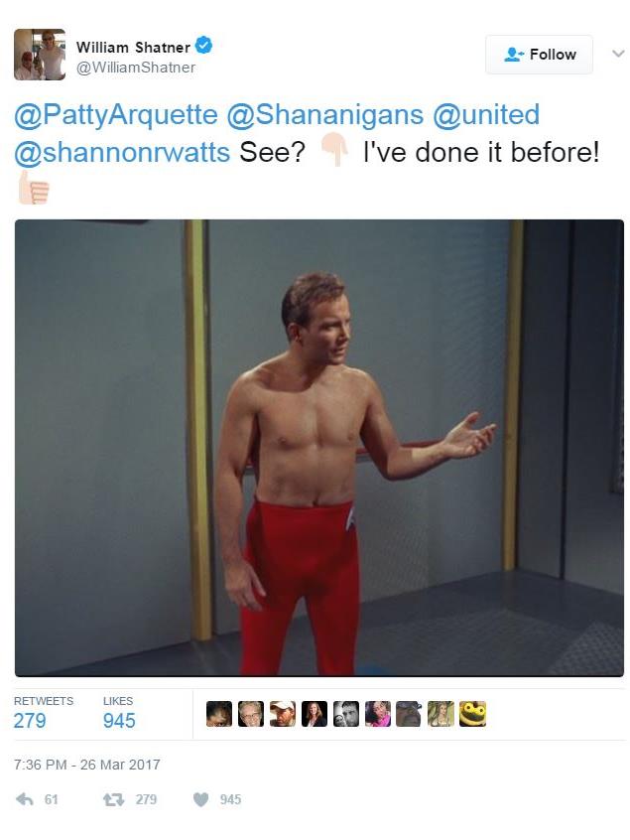Follow the William Shatner account

(x=539, y=54)
